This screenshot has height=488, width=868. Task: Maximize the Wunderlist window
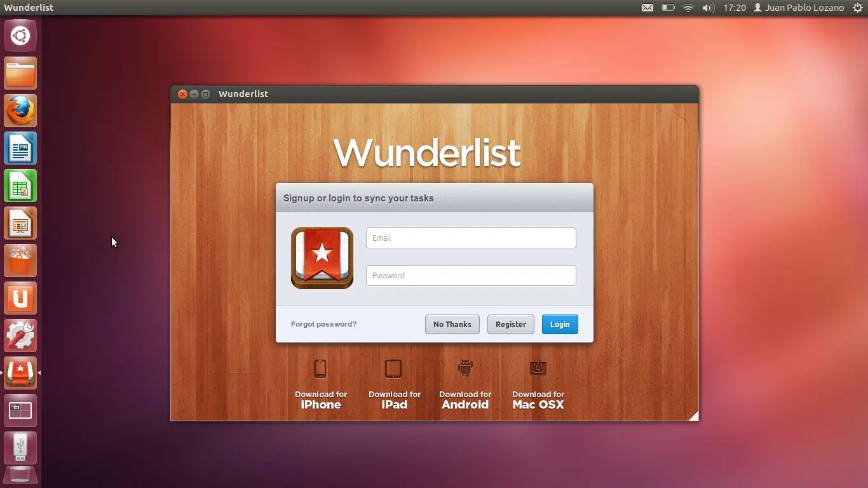(x=205, y=94)
